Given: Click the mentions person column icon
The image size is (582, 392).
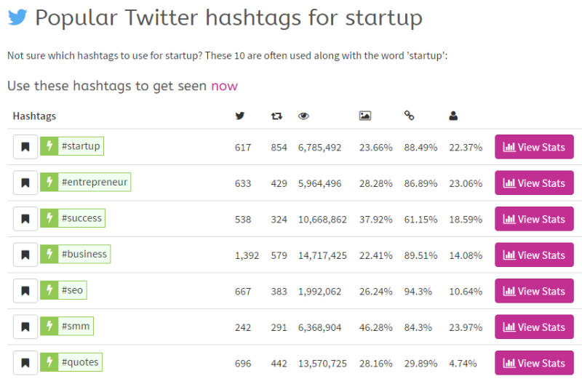Looking at the screenshot, I should point(453,116).
